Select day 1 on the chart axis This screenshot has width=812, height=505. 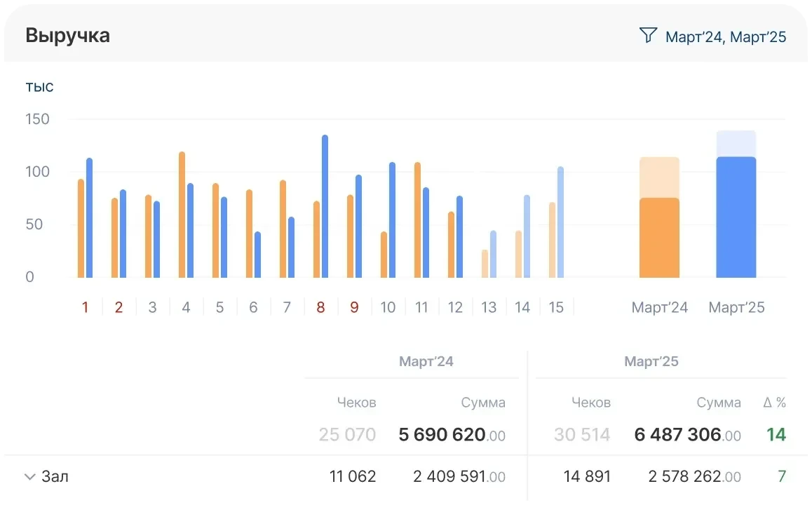coord(85,307)
